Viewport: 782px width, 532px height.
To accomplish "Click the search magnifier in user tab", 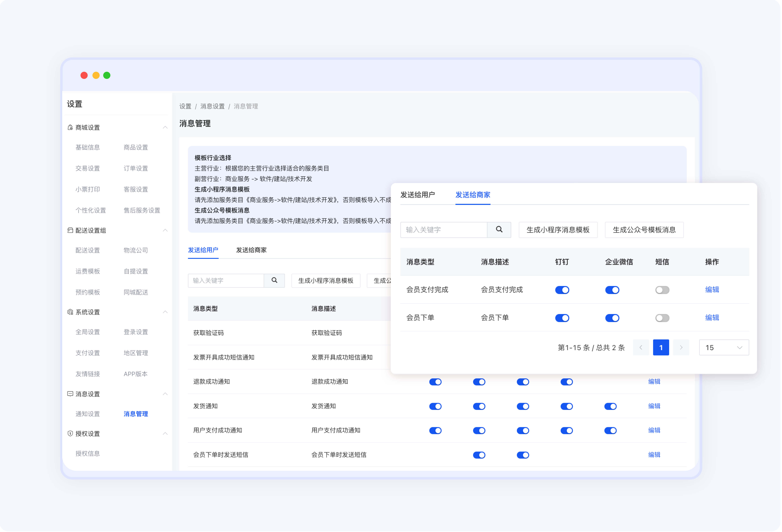I will pos(274,281).
